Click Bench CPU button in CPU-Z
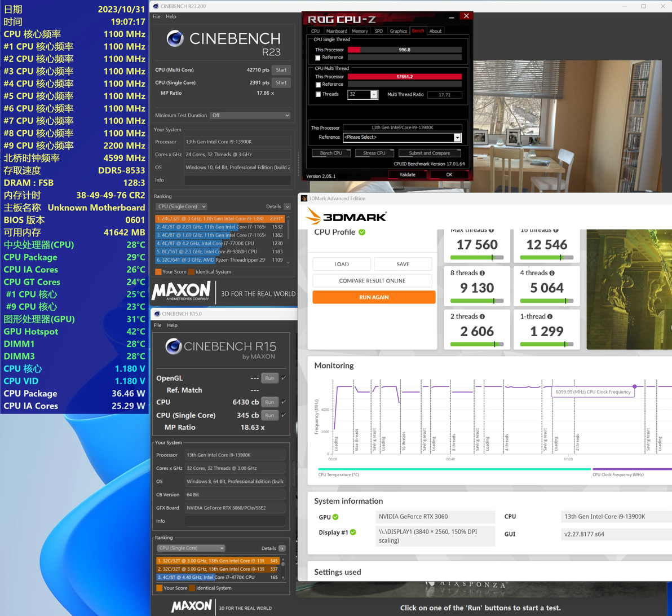This screenshot has width=672, height=616. (x=331, y=153)
